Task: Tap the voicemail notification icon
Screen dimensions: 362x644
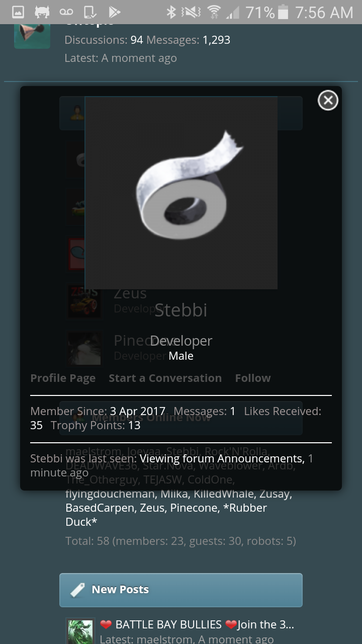Action: pos(66,12)
